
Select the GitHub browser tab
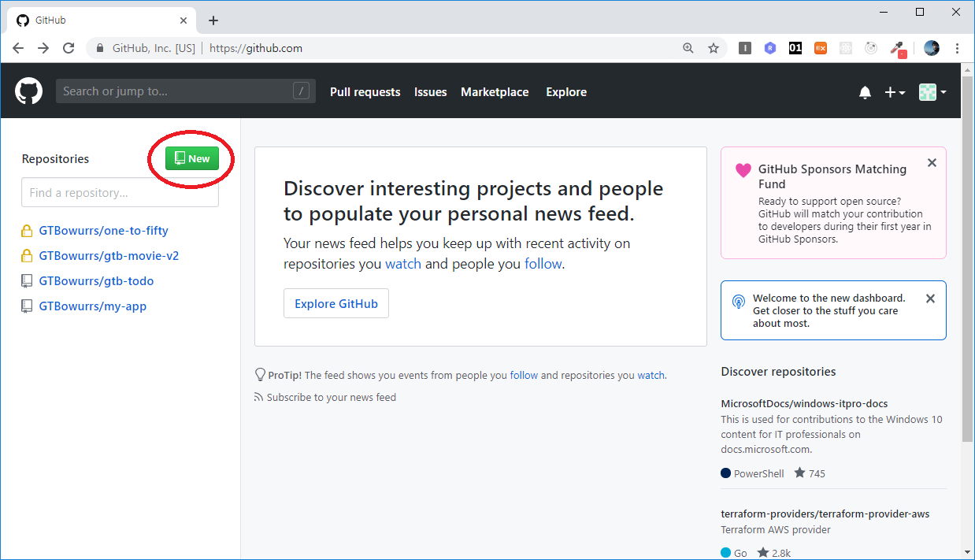pyautogui.click(x=102, y=20)
